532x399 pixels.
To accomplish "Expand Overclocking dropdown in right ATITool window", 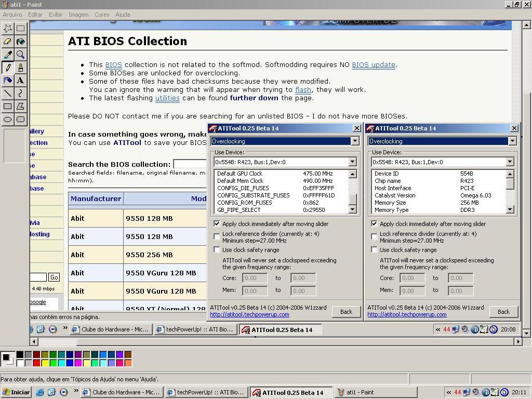I will pyautogui.click(x=512, y=141).
